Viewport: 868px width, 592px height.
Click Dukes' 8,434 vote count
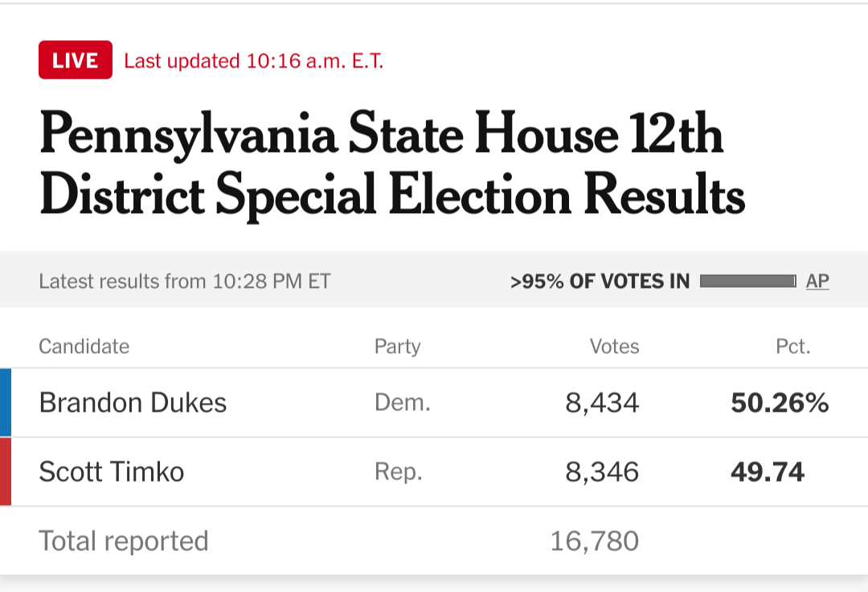[602, 403]
